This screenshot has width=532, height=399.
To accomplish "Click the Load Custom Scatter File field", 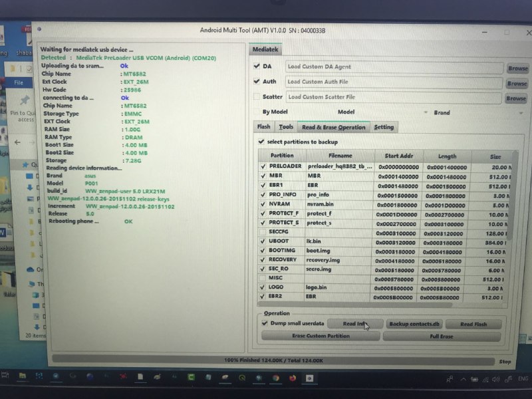I will [x=394, y=97].
